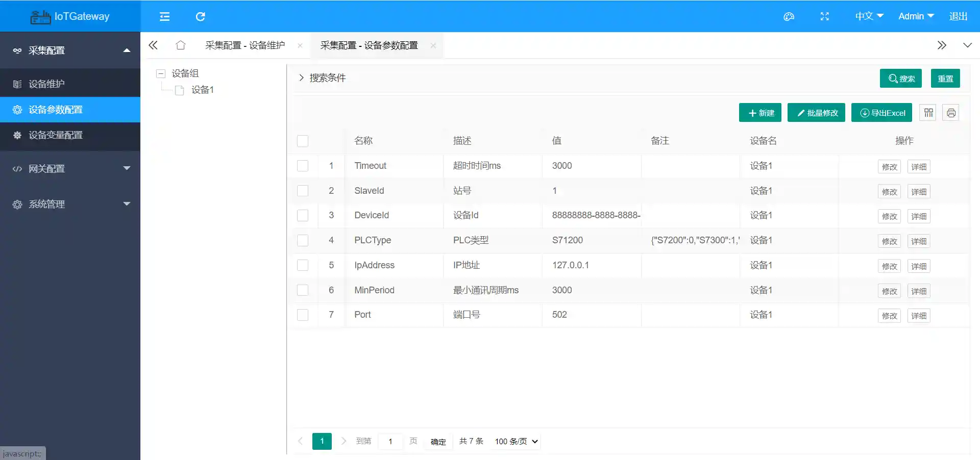
Task: Open 设备变量配置 in the sidebar menu
Action: point(55,135)
